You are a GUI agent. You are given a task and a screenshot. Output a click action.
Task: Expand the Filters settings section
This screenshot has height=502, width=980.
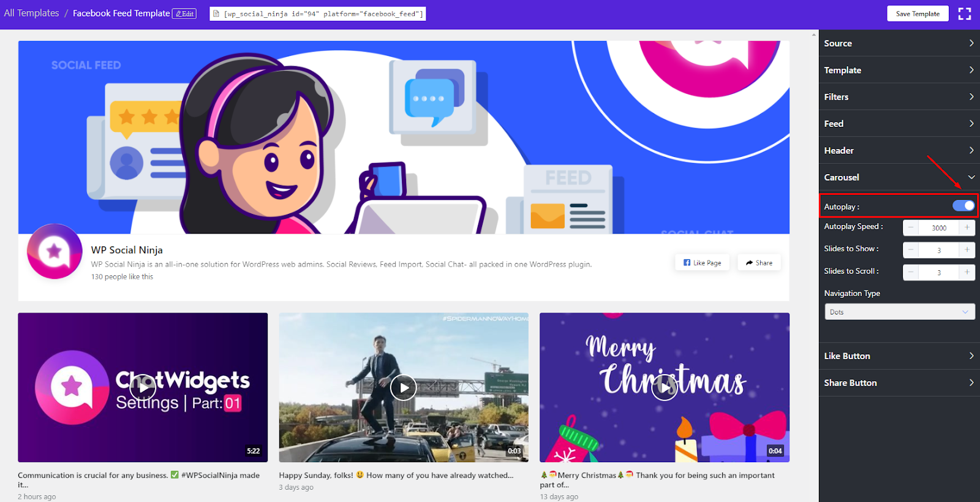coord(899,97)
